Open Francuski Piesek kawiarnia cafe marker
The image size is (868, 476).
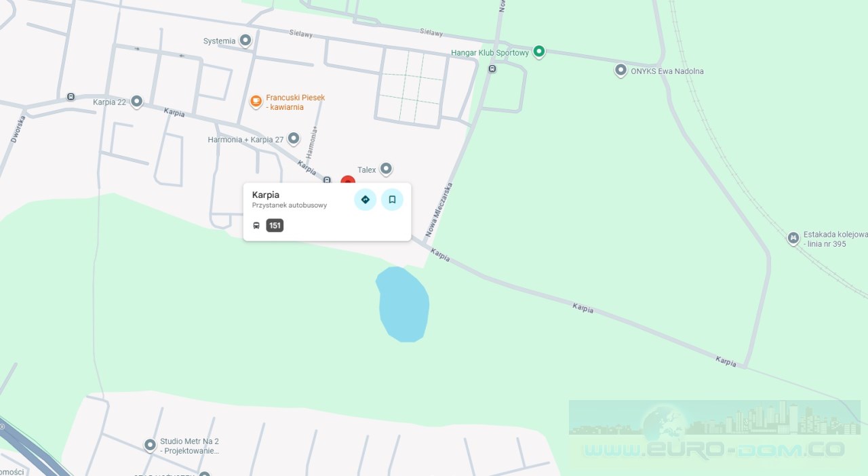256,102
